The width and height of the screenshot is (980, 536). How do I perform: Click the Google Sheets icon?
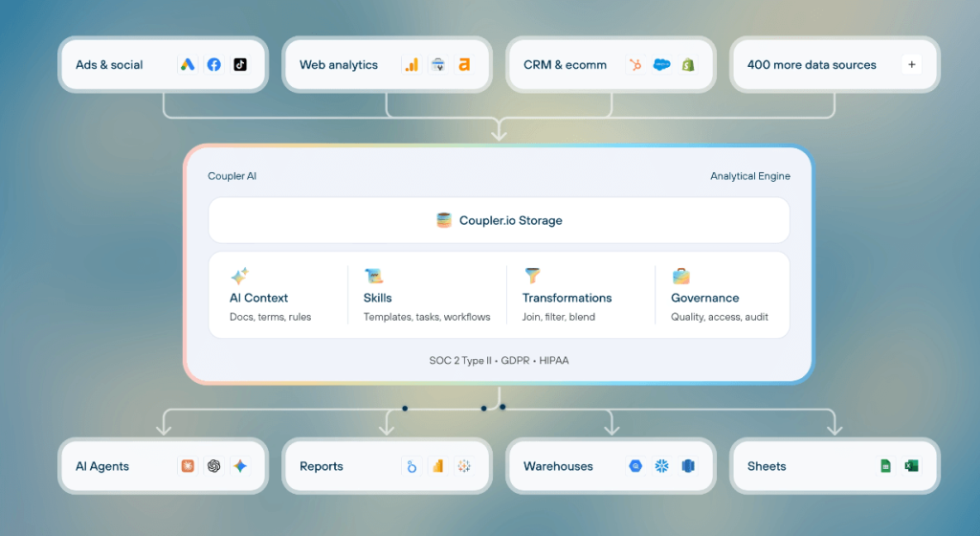point(885,466)
